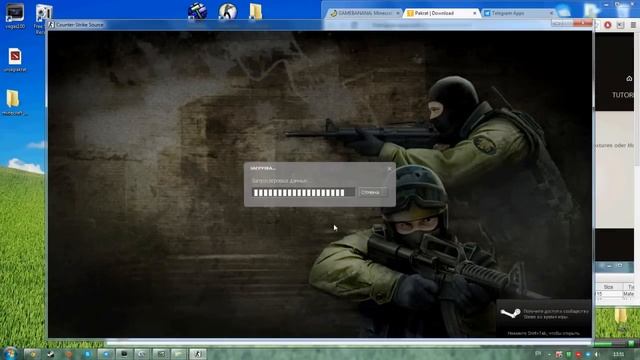Open the Counter-Strike desktop shortcut icon
640x360 pixels.
click(227, 11)
